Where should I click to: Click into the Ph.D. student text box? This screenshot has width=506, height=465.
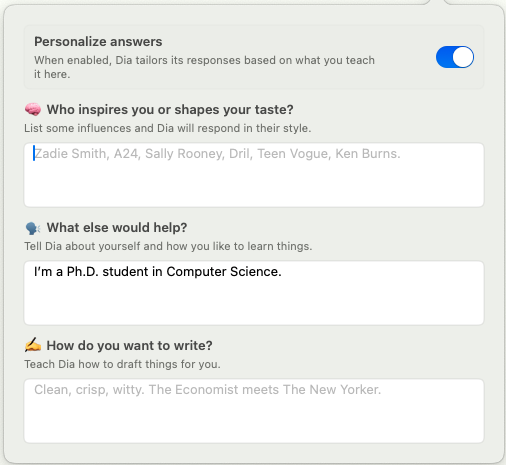(254, 293)
